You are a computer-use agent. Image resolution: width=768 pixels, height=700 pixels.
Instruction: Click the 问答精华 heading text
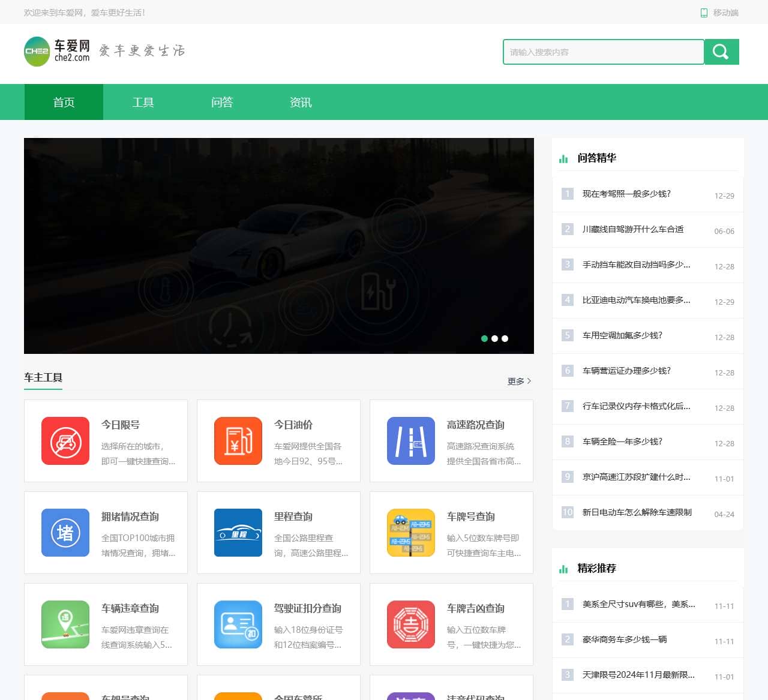[597, 158]
